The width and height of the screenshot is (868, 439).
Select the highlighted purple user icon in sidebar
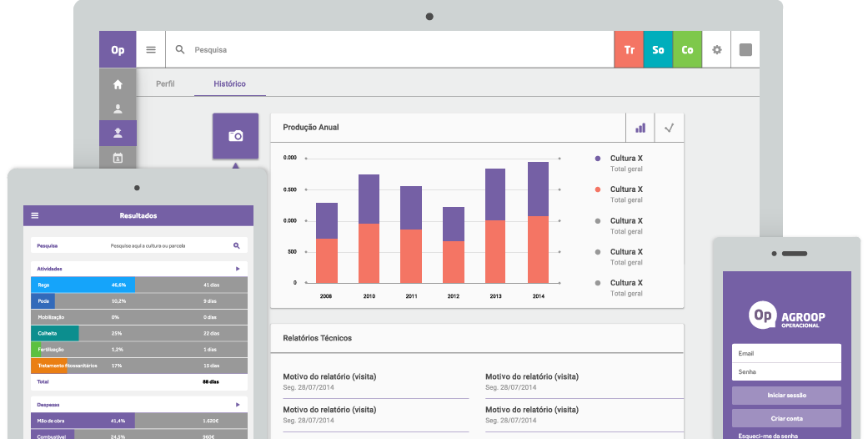pyautogui.click(x=118, y=133)
